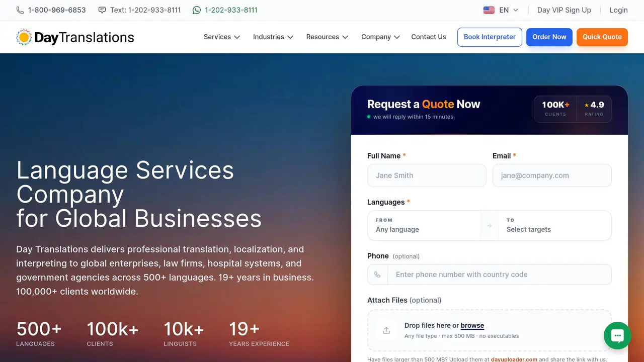
Task: Expand the Industries menu
Action: pos(273,37)
